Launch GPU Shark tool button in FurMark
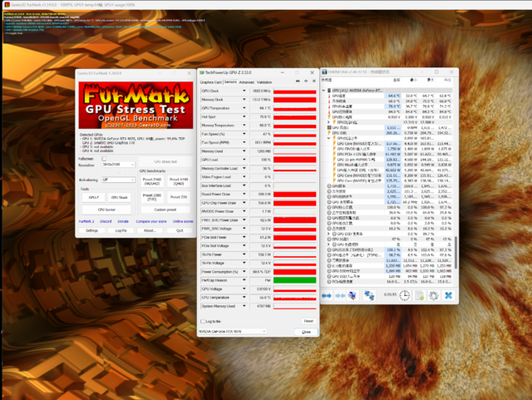The width and height of the screenshot is (532, 400). point(120,197)
